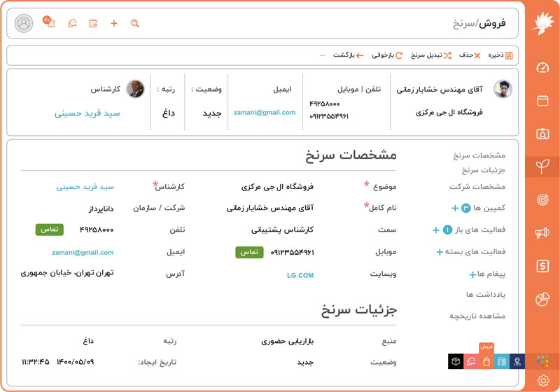The image size is (560, 392).
Task: Select مشاهده تاریخچه in the section menu
Action: click(477, 316)
